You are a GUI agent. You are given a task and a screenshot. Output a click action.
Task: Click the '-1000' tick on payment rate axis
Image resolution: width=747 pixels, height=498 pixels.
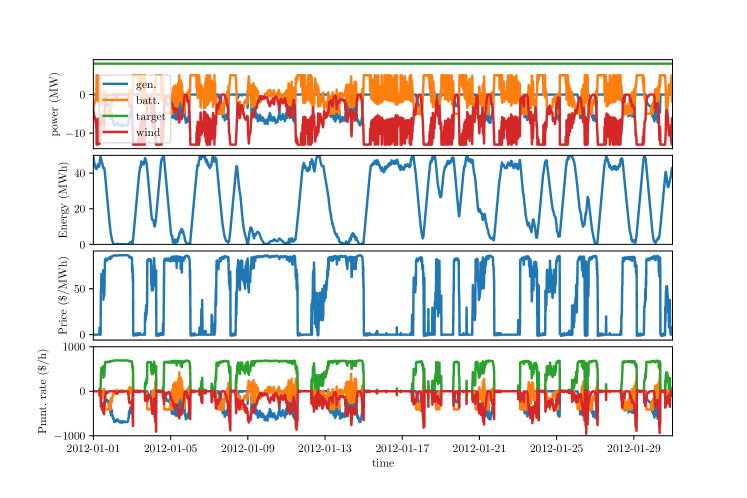pyautogui.click(x=70, y=436)
